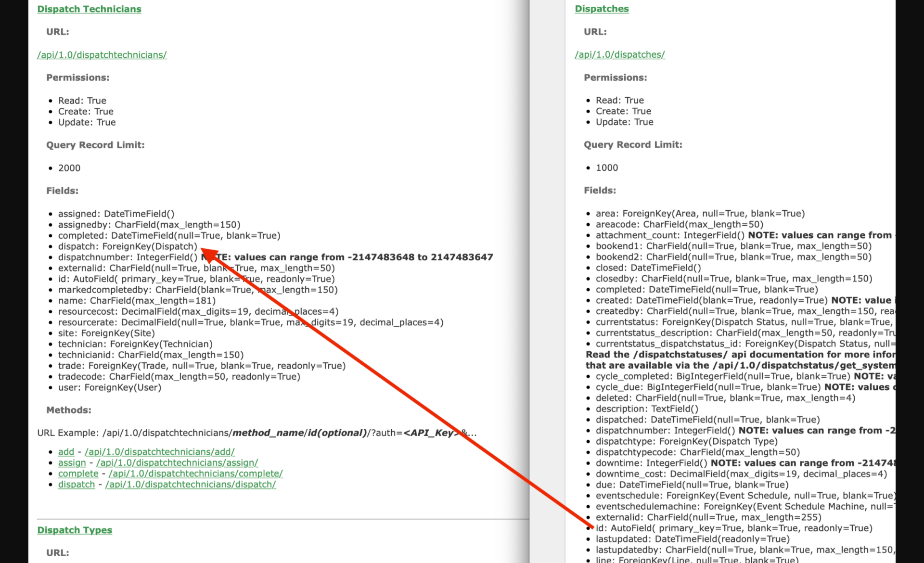Click the '2000' query record limit value
The width and height of the screenshot is (924, 563).
pos(69,168)
